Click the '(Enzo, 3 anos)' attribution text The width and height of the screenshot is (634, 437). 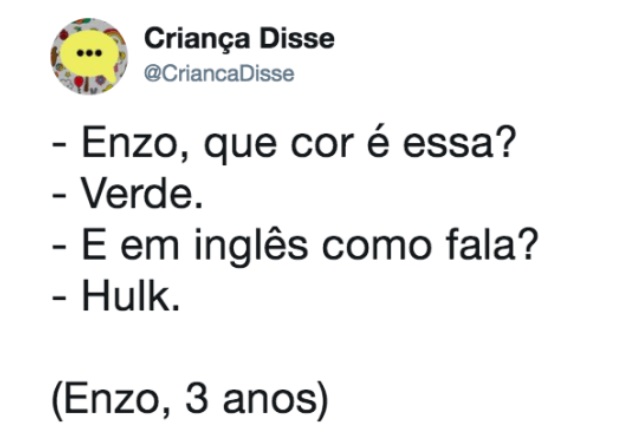(x=190, y=400)
